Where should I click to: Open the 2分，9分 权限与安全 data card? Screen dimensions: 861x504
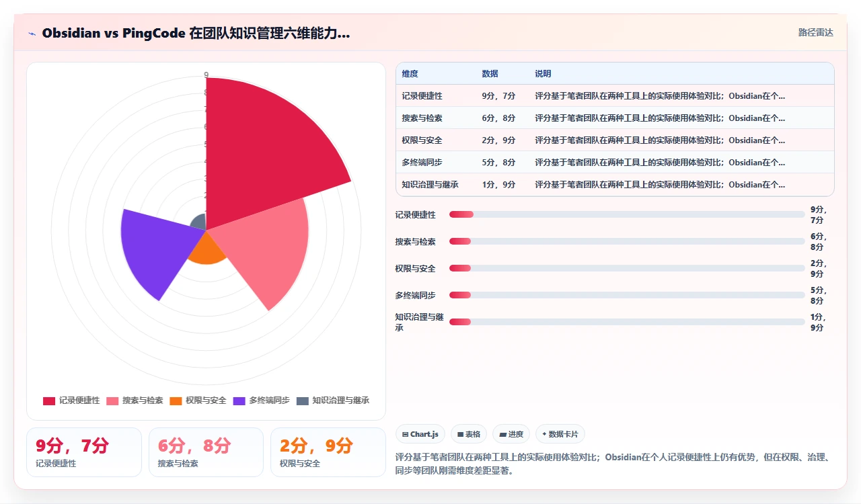pos(328,452)
